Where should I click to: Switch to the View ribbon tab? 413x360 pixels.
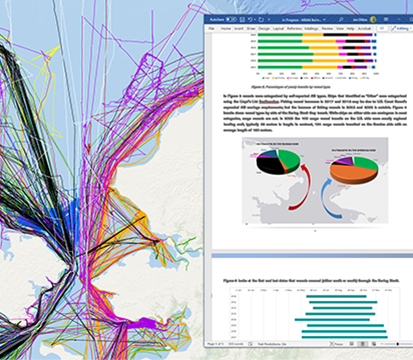(340, 29)
